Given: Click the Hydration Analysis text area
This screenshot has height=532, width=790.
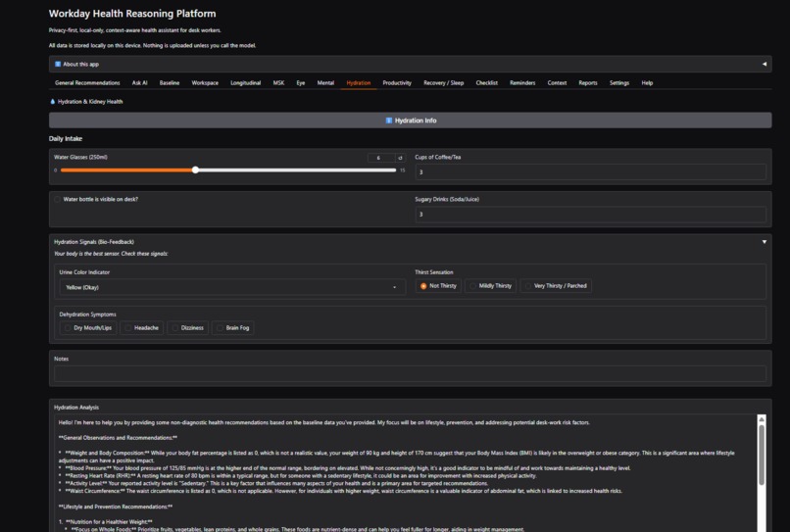Looking at the screenshot, I should click(405, 473).
